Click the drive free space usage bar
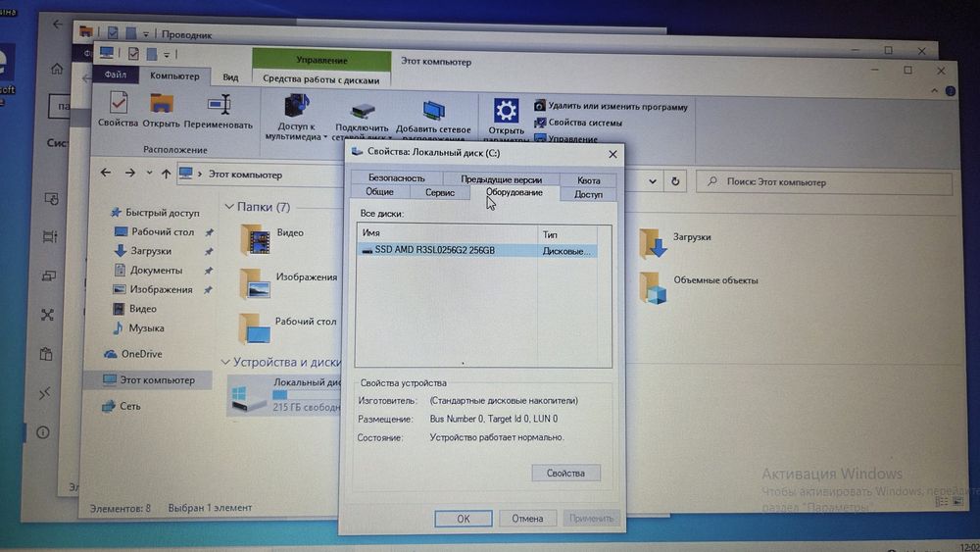The width and height of the screenshot is (980, 552). (306, 394)
